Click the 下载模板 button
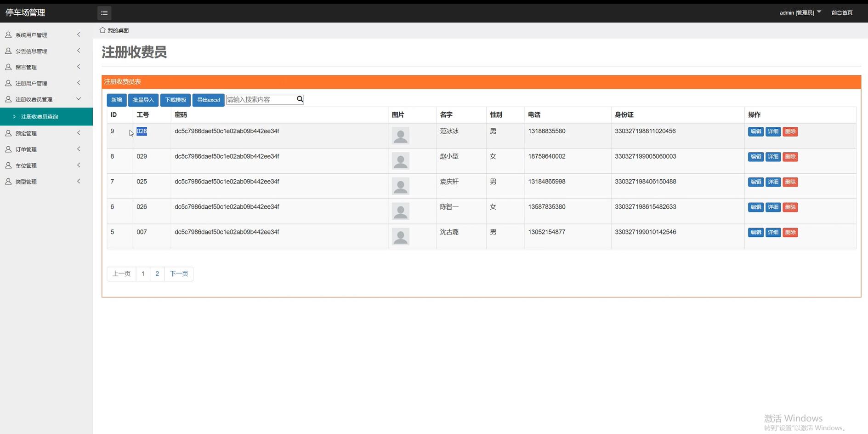 pos(176,100)
